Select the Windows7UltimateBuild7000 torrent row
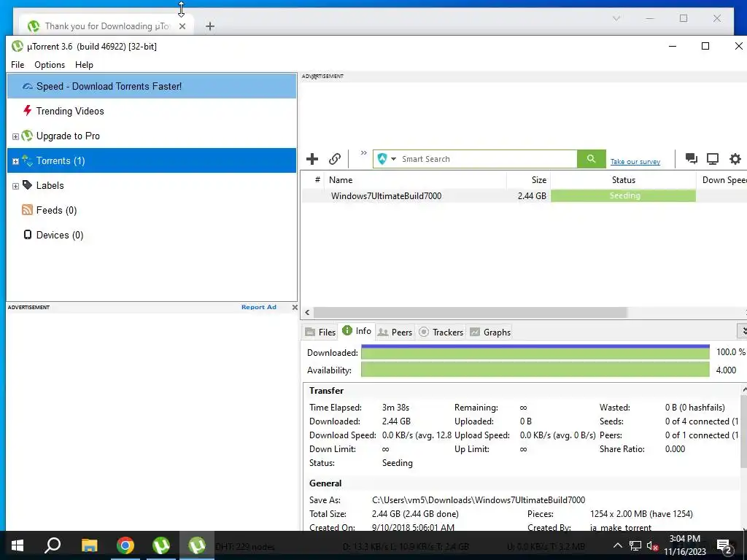 pyautogui.click(x=524, y=195)
